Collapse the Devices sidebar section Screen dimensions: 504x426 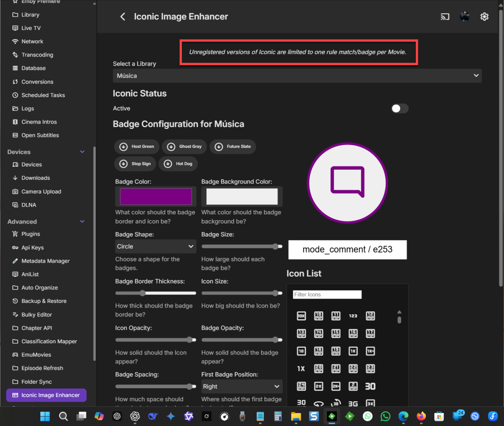pyautogui.click(x=82, y=152)
